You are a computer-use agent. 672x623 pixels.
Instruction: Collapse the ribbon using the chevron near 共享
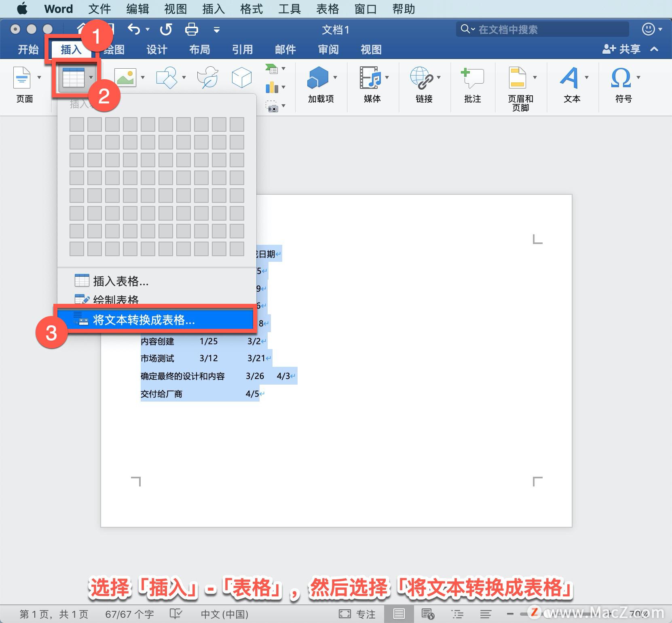(654, 49)
